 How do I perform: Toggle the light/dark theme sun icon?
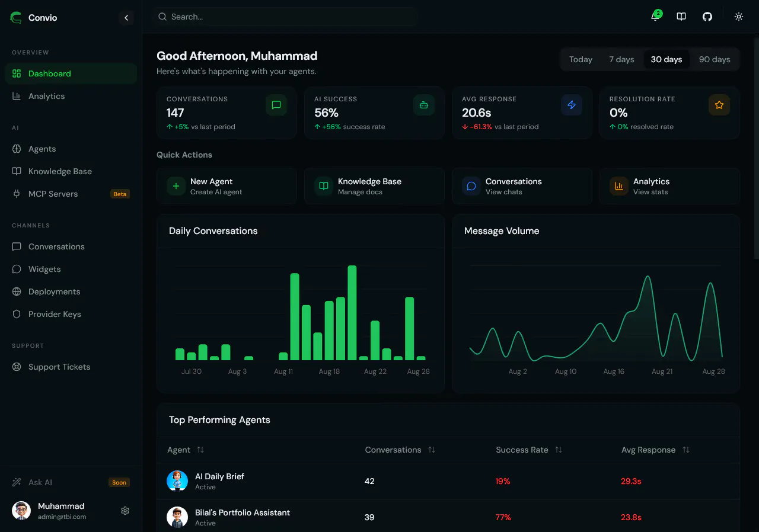click(739, 17)
